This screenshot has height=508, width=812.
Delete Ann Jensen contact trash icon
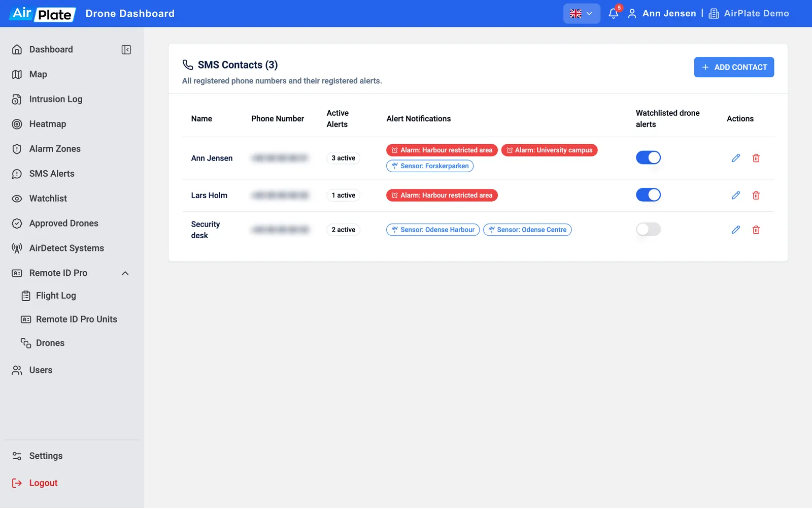(x=756, y=158)
